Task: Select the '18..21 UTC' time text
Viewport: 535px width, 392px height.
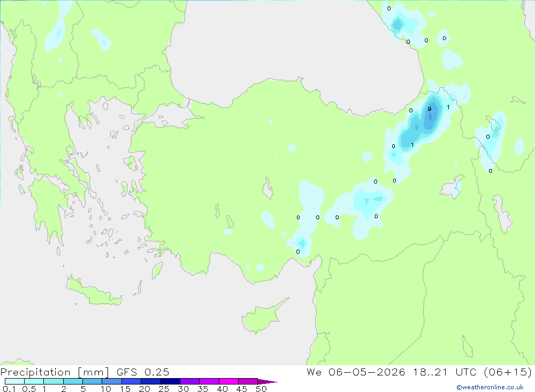Action: point(445,372)
